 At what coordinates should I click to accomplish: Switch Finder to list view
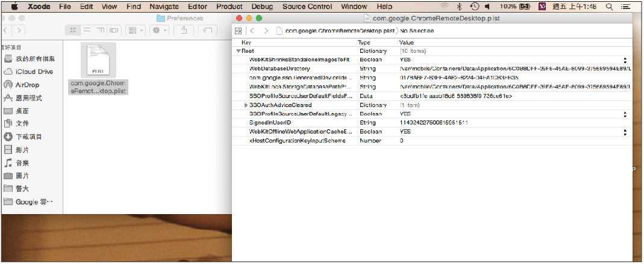[x=87, y=30]
